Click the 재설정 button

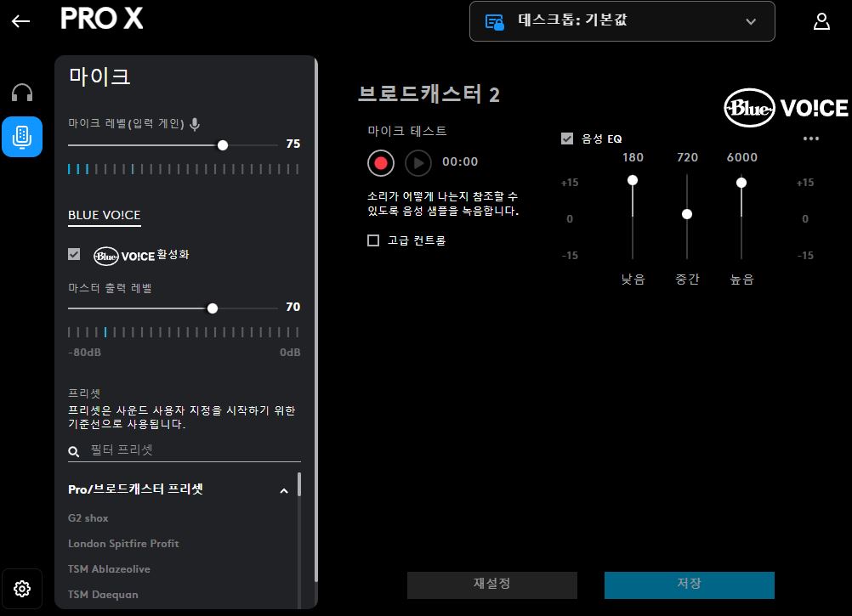point(491,585)
